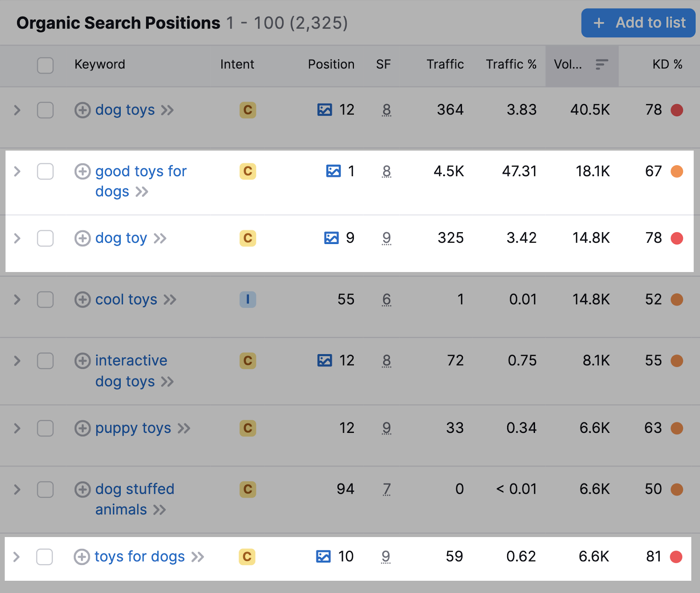Expand the "cool toys" row
This screenshot has width=700, height=593.
click(17, 300)
